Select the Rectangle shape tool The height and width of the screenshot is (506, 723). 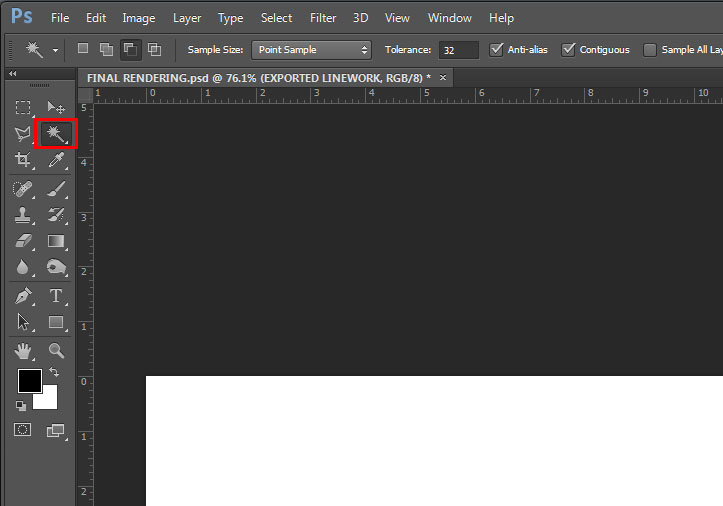pyautogui.click(x=56, y=322)
